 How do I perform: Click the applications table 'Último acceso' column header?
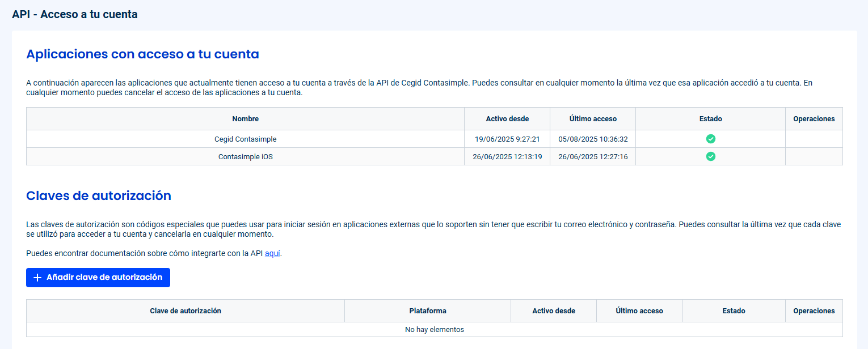593,119
